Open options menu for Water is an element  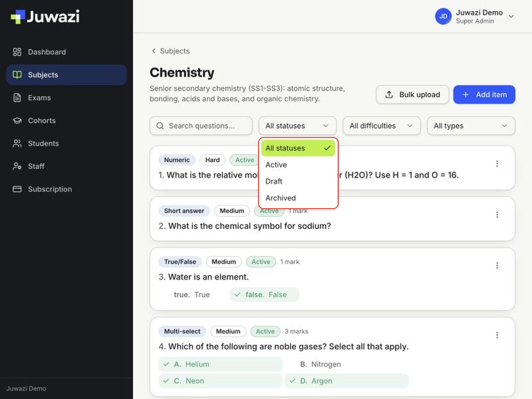click(497, 265)
